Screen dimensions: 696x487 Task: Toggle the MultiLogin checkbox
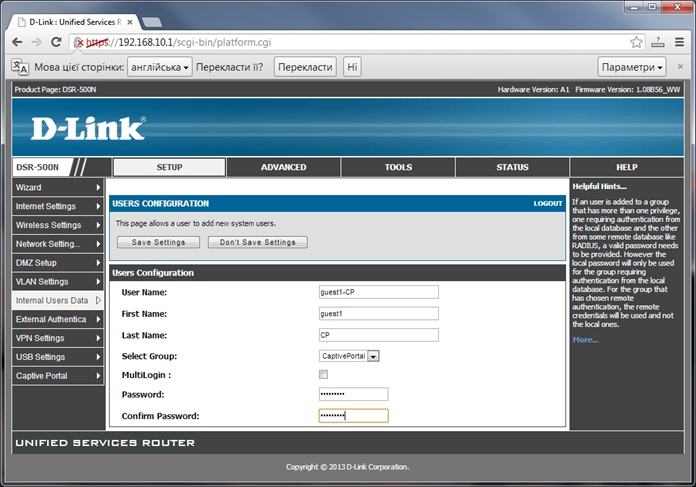pos(322,374)
